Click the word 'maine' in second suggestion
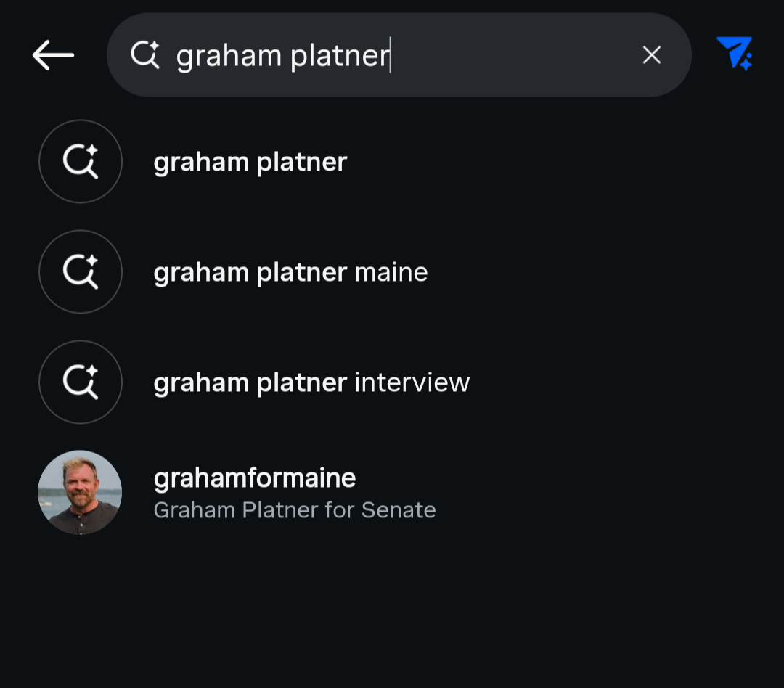Viewport: 784px width, 688px height. 391,273
